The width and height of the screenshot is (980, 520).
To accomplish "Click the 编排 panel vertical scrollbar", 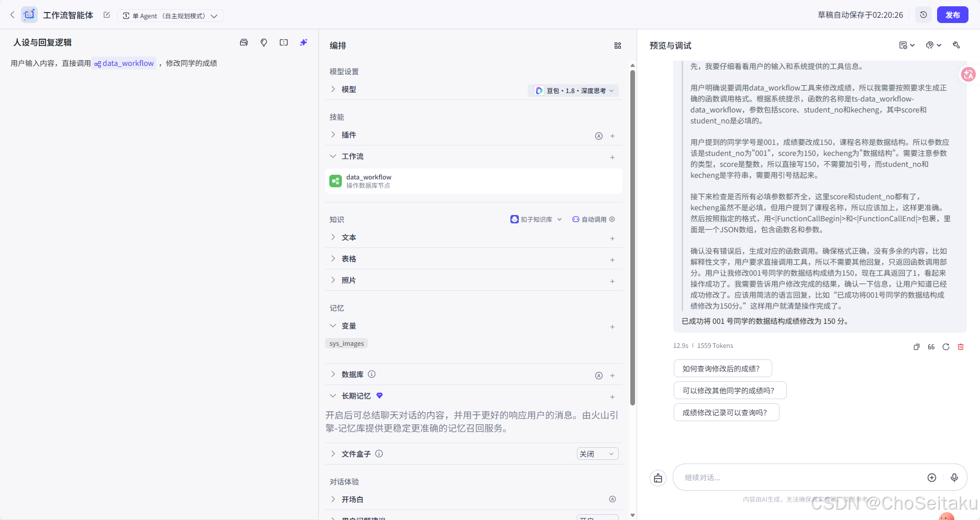I will click(632, 238).
